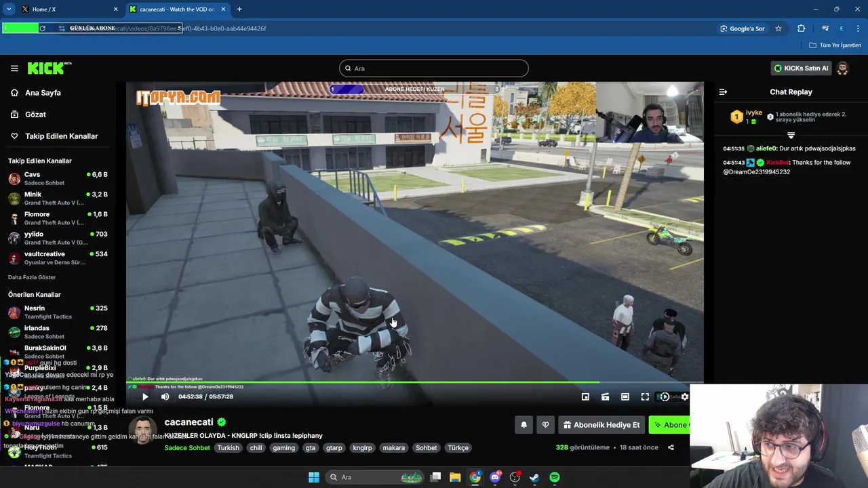Viewport: 868px width, 488px height.
Task: Select the makara tag
Action: 393,448
